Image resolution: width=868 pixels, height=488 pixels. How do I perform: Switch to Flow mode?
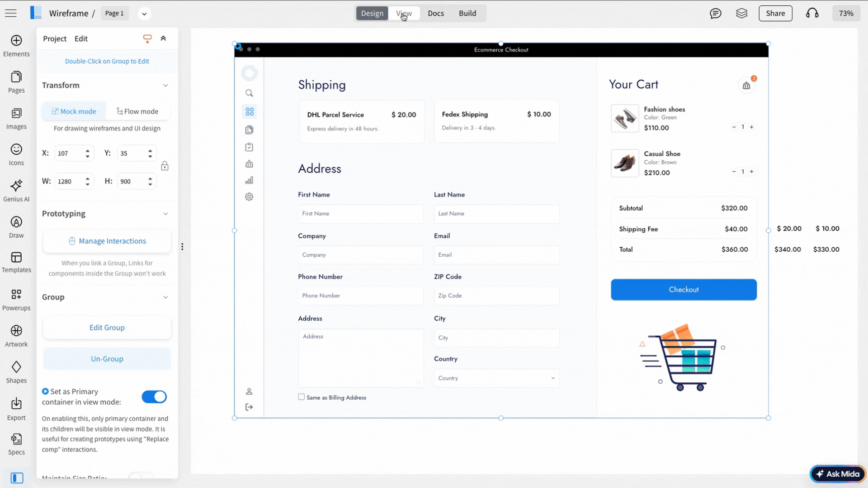(x=137, y=111)
